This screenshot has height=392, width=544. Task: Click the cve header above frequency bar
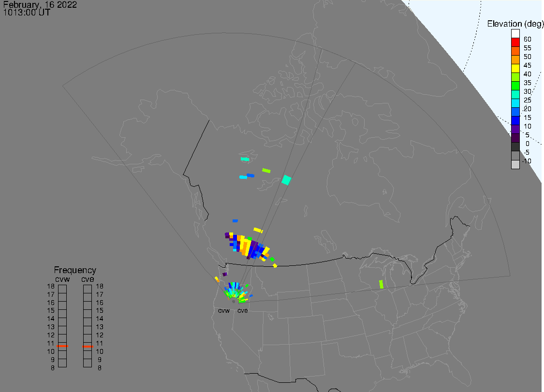point(88,279)
